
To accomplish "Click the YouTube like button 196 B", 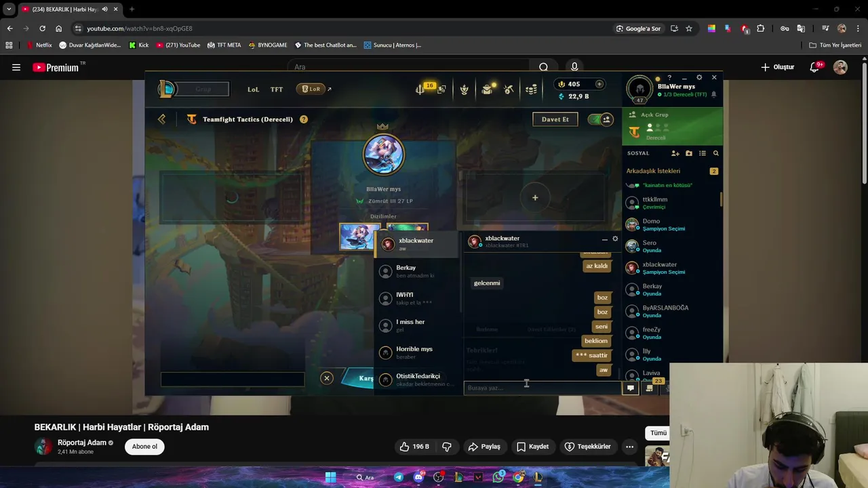I will coord(414,447).
